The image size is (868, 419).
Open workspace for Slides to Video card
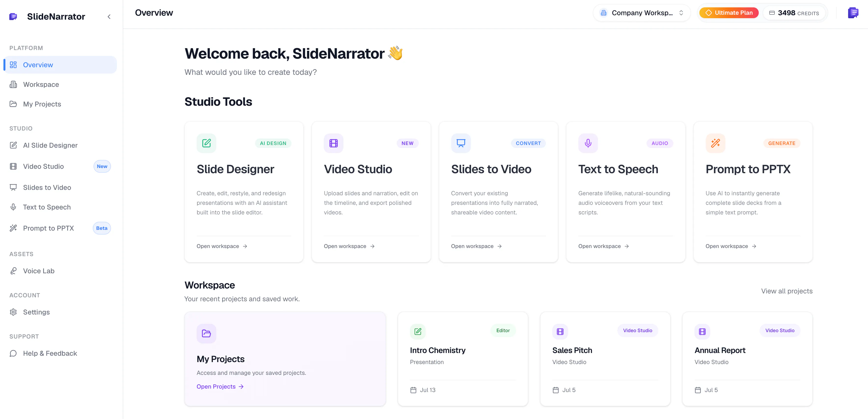click(x=476, y=246)
